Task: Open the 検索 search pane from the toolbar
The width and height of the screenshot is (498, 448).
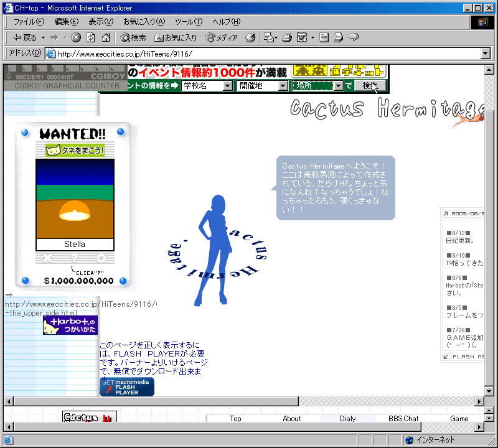Action: coord(133,38)
